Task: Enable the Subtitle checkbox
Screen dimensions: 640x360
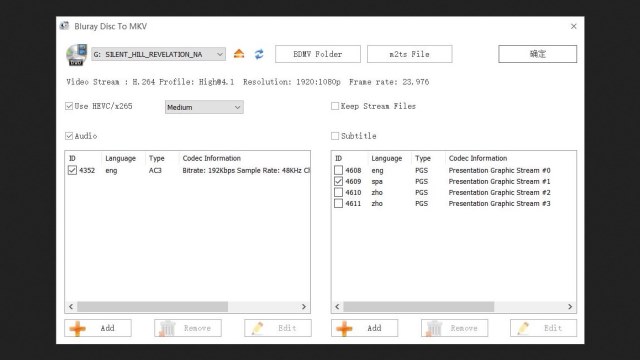Action: coord(335,136)
